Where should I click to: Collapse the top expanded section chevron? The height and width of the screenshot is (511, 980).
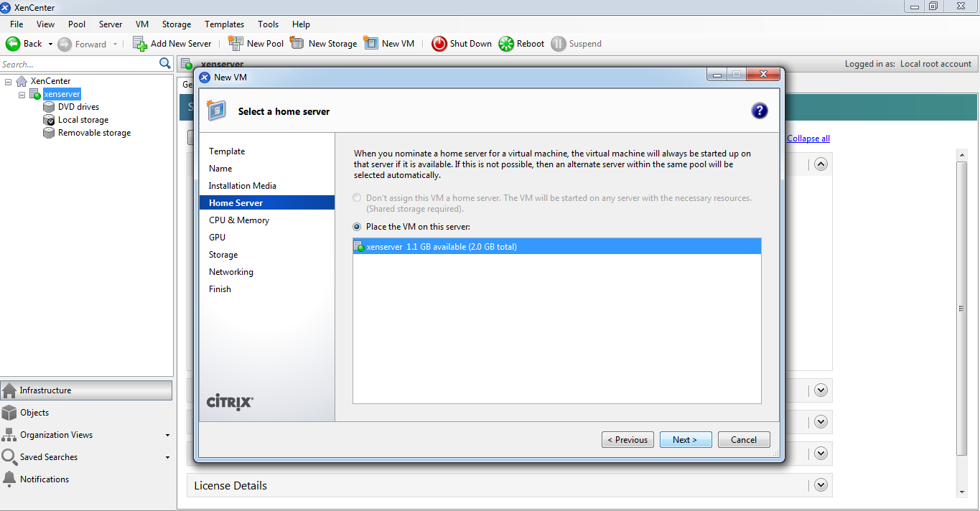tap(821, 164)
